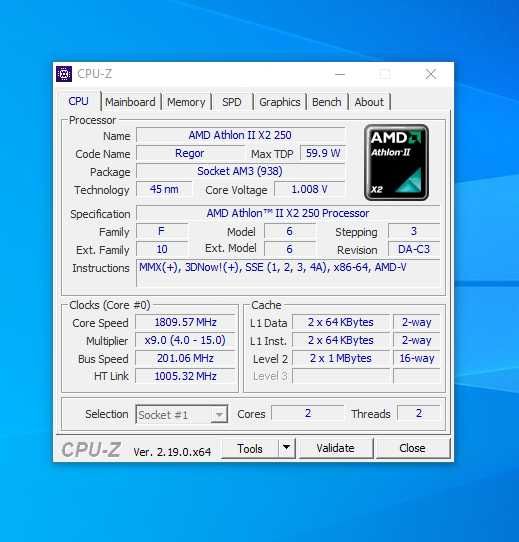Expand the Socket #1 selection combo box
The height and width of the screenshot is (542, 519).
click(182, 414)
